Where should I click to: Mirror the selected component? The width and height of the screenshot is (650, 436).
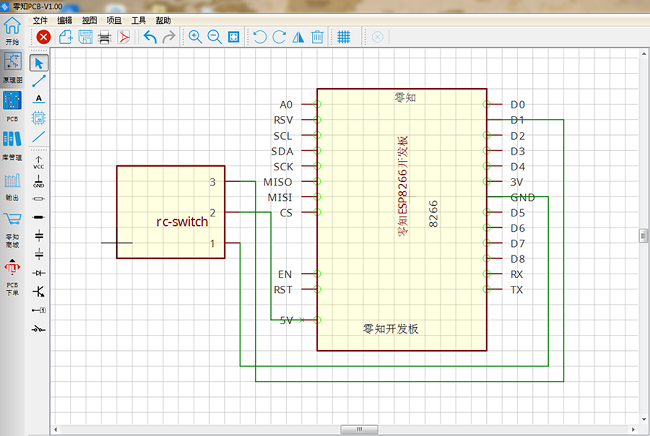coord(298,37)
